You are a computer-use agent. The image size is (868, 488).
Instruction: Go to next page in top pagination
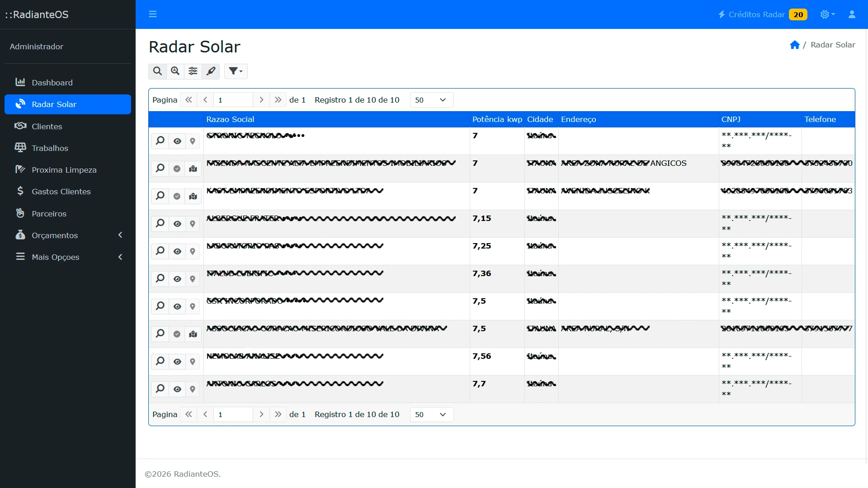(x=261, y=100)
